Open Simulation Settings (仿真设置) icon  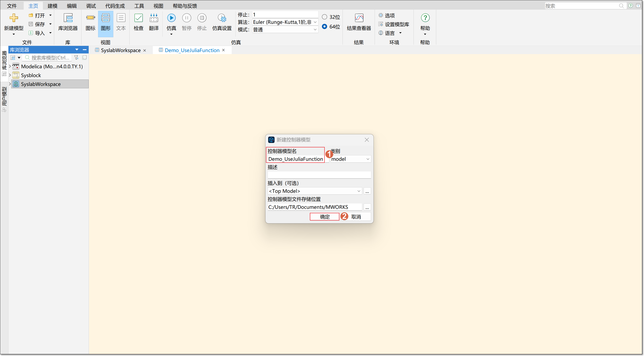(222, 18)
